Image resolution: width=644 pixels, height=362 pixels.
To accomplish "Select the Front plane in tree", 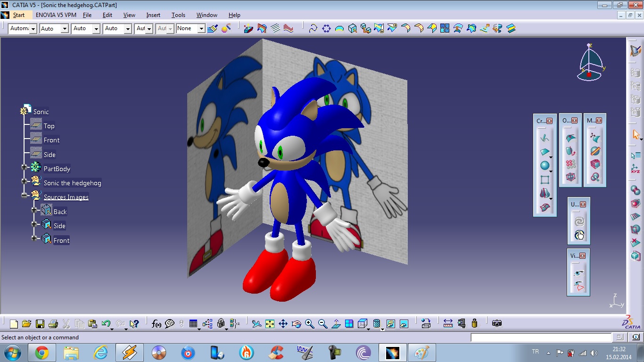I will point(51,140).
